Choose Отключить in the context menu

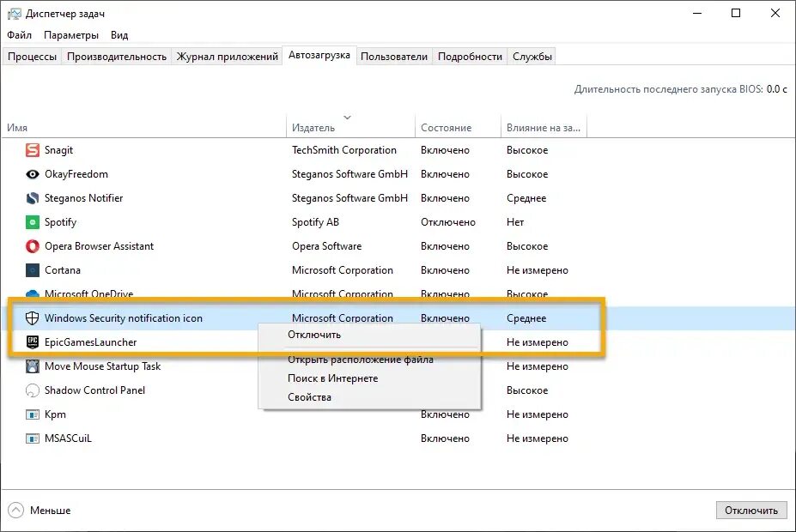[x=369, y=335]
